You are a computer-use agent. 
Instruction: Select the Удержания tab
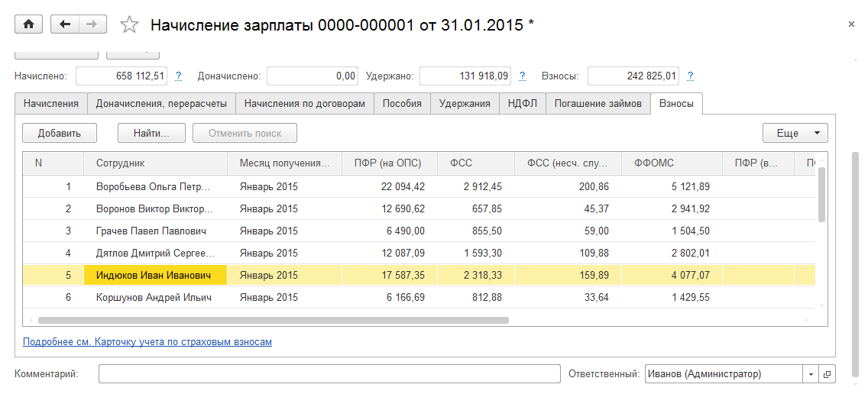click(465, 104)
